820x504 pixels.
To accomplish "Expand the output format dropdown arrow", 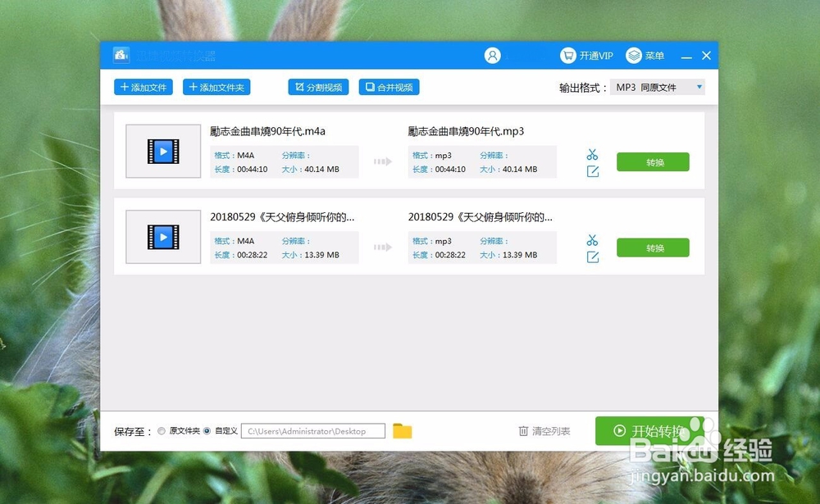I will tap(699, 86).
